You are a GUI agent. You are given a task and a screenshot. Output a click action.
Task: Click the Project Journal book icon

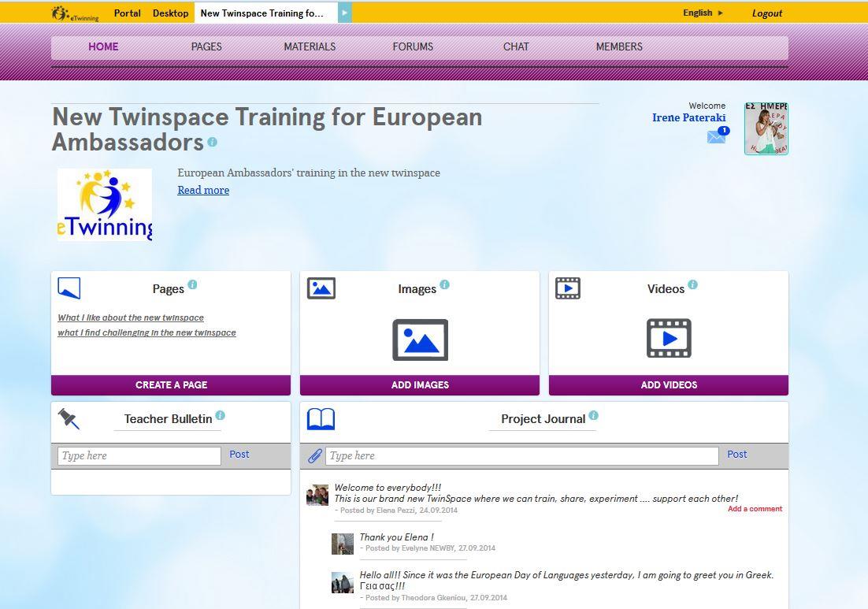(321, 419)
